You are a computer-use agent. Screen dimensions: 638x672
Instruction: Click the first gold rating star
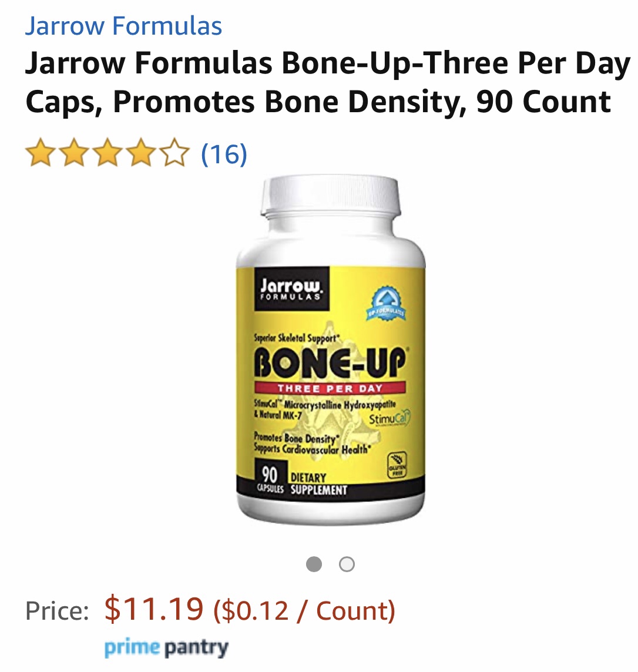tap(41, 153)
